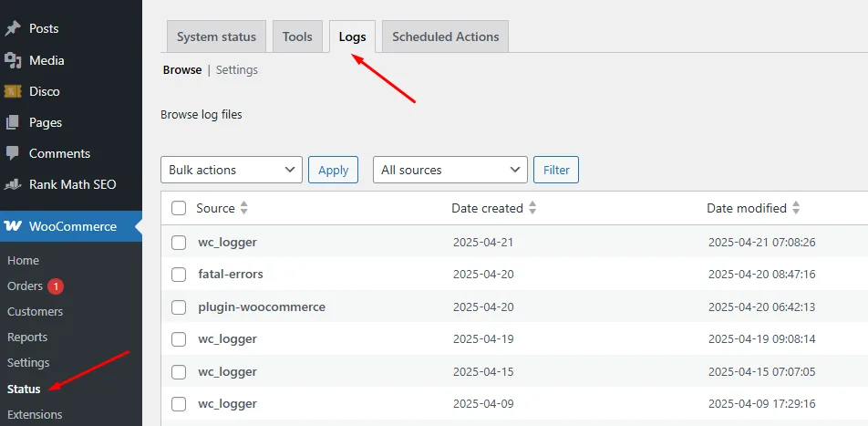Click the 2025-04-21 07:08:26 modified time
868x426 pixels.
pos(761,243)
